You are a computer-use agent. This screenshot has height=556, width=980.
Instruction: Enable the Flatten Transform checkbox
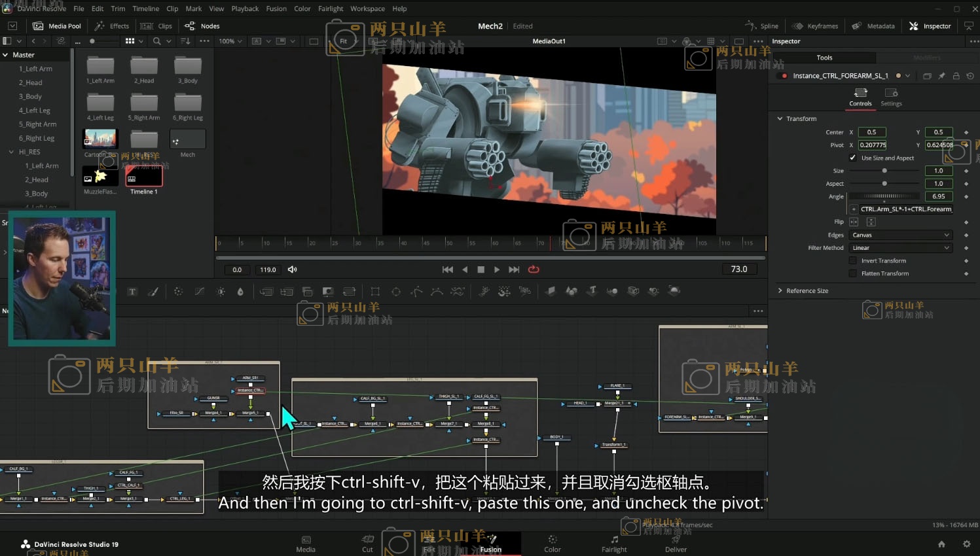point(852,273)
